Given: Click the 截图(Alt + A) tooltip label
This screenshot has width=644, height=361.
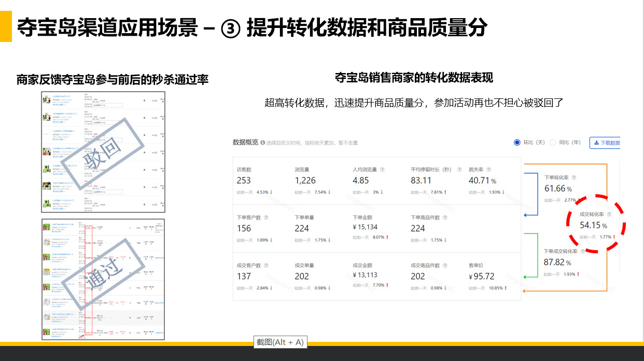Looking at the screenshot, I should pos(280,342).
